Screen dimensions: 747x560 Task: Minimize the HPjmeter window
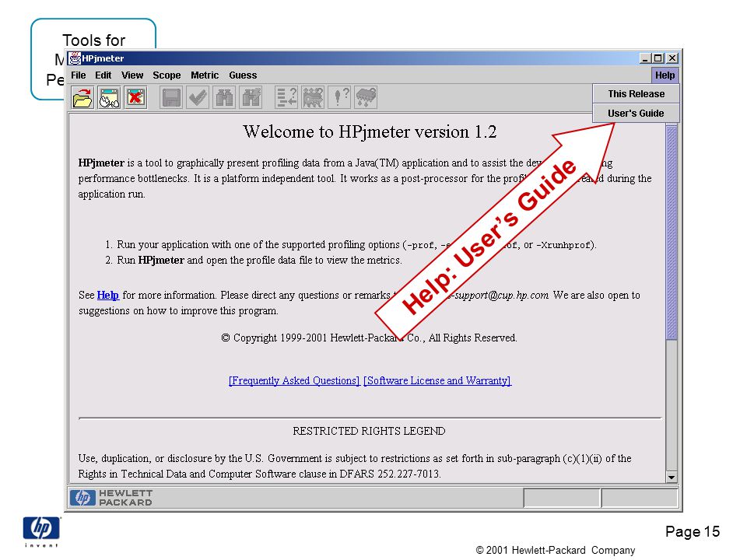click(645, 58)
